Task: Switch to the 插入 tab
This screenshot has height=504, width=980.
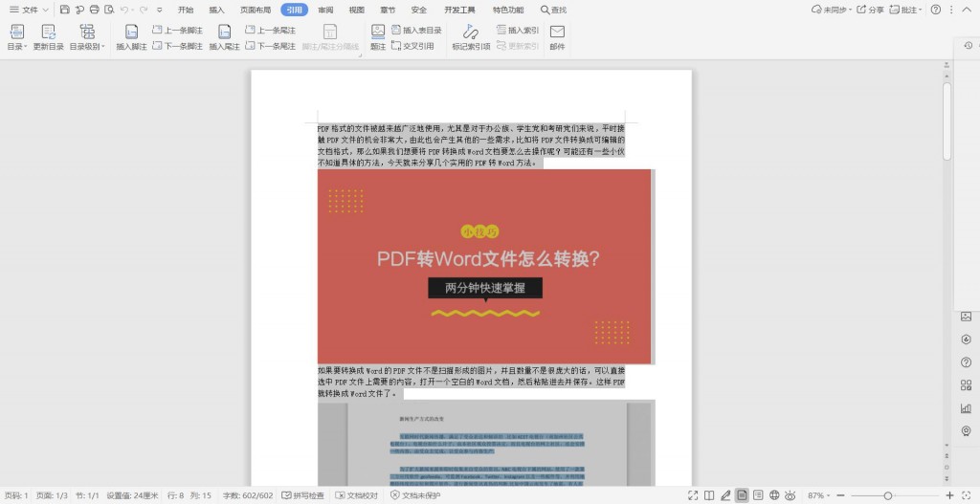Action: pos(217,10)
